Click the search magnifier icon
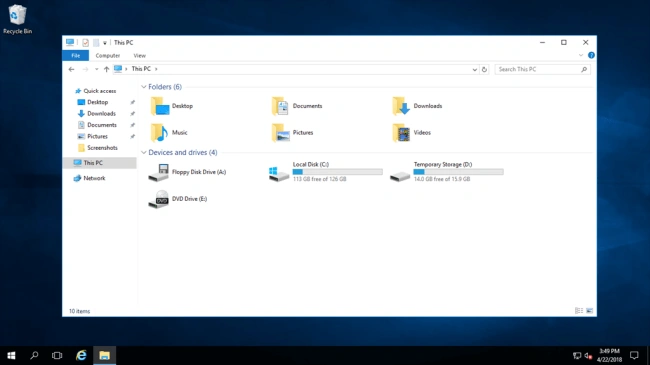The width and height of the screenshot is (650, 365). coord(584,69)
